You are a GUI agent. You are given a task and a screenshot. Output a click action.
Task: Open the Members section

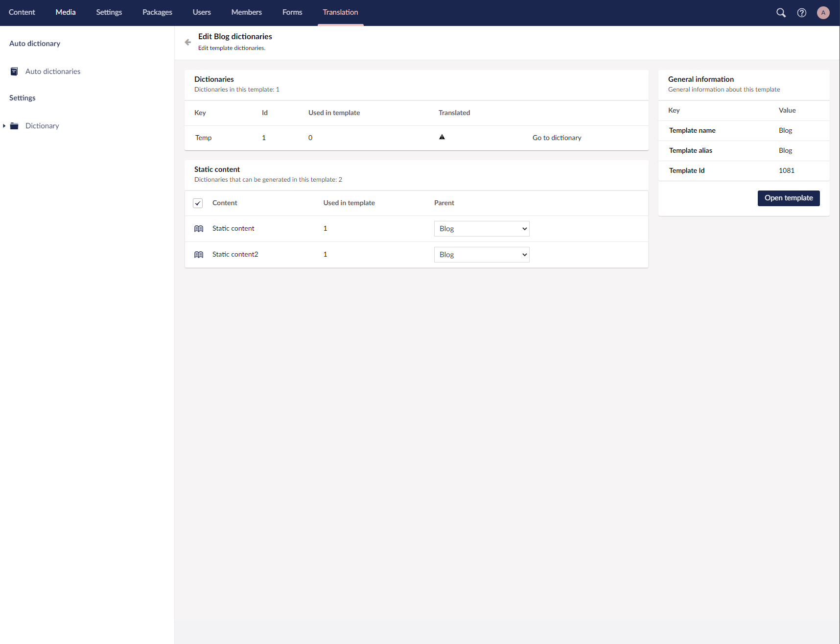coord(247,12)
